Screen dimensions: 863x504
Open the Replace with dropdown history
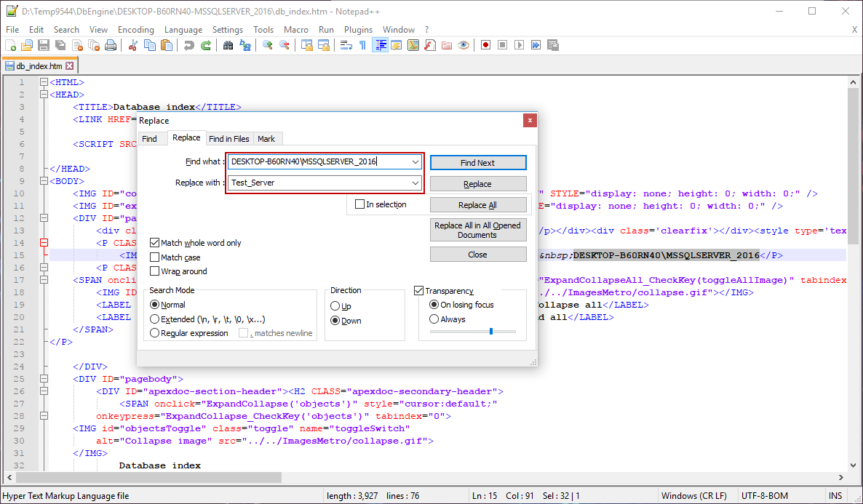click(x=415, y=183)
